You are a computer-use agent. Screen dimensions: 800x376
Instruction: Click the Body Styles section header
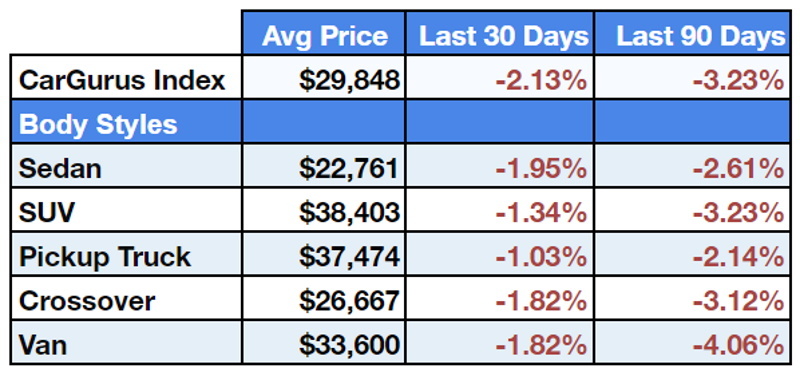click(98, 124)
